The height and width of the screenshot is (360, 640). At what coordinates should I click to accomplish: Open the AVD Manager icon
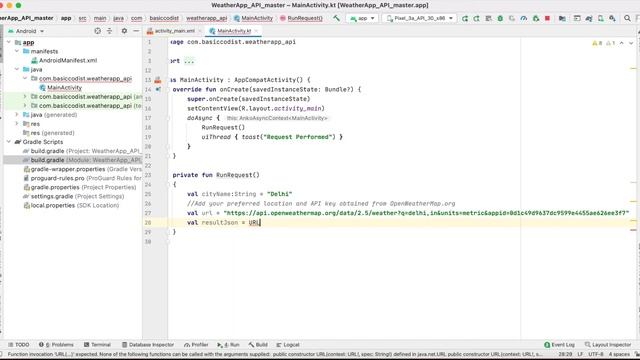(600, 18)
